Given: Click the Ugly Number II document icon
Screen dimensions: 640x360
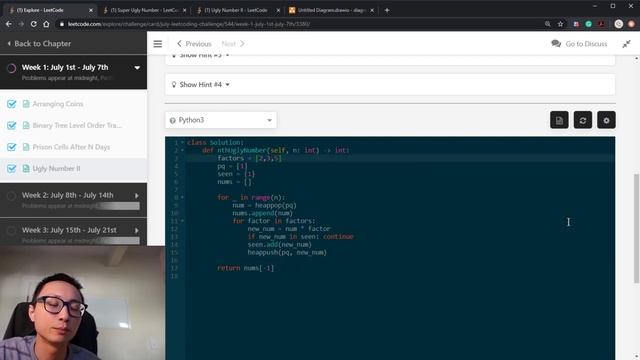Looking at the screenshot, I should pos(26,169).
